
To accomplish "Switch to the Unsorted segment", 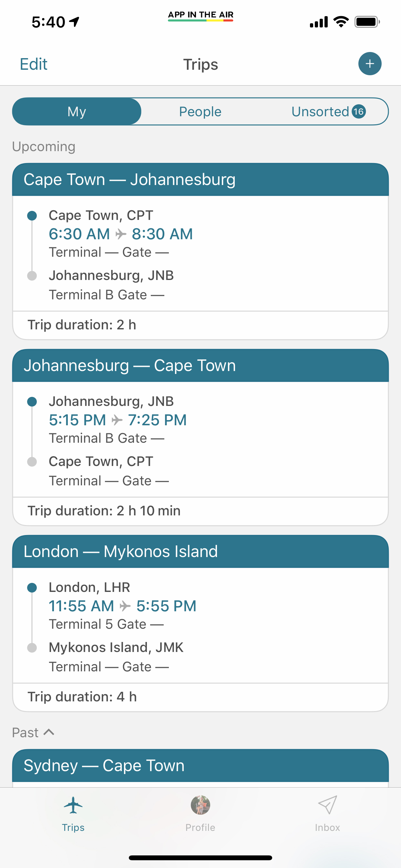I will coord(320,111).
